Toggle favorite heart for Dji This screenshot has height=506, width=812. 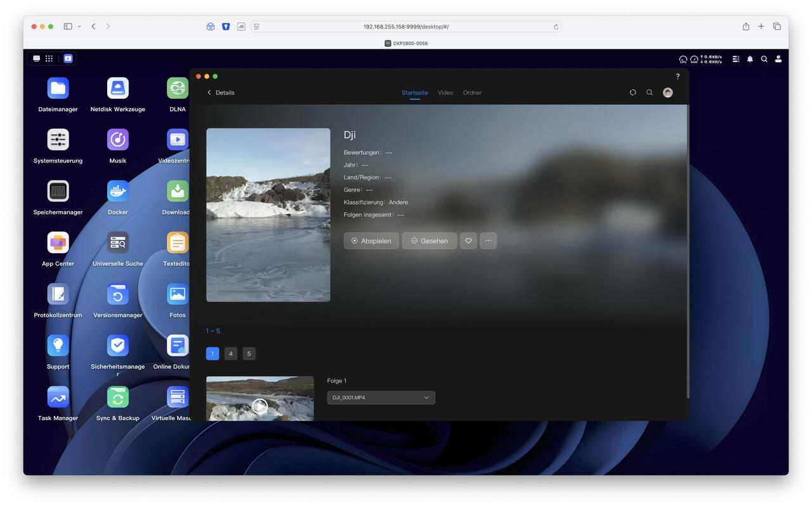click(x=468, y=241)
